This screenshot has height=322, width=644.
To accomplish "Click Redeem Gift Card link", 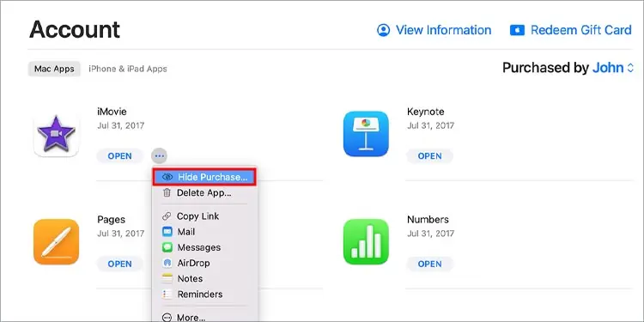I will (571, 30).
